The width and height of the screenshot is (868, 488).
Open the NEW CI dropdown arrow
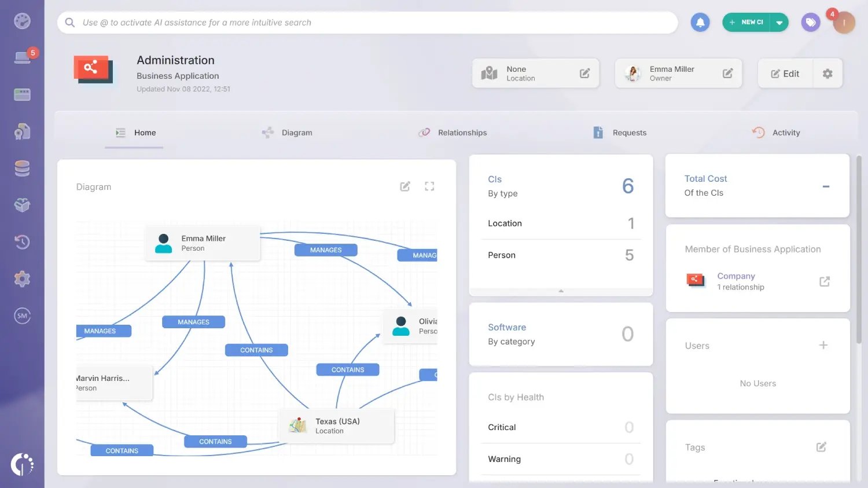click(779, 22)
